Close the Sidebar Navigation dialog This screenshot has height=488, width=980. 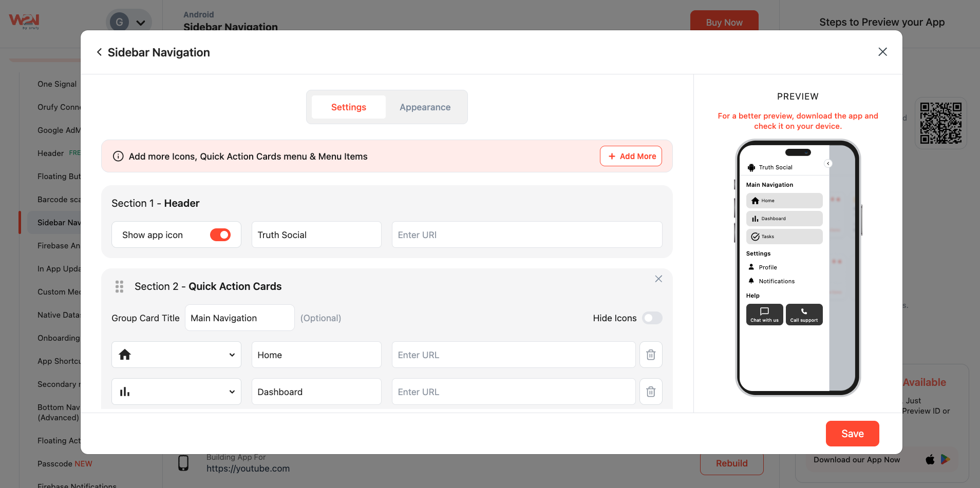pyautogui.click(x=882, y=52)
